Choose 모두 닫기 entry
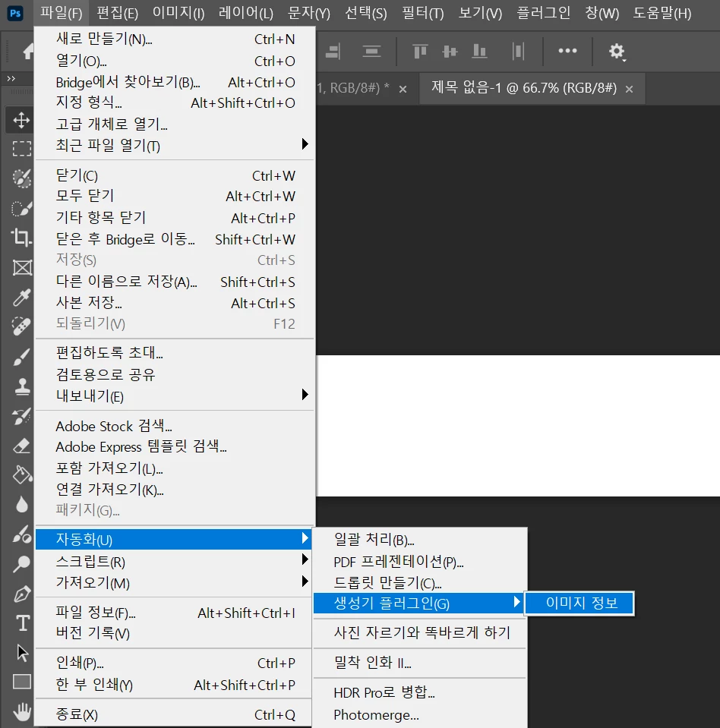Viewport: 720px width, 728px height. pos(174,196)
